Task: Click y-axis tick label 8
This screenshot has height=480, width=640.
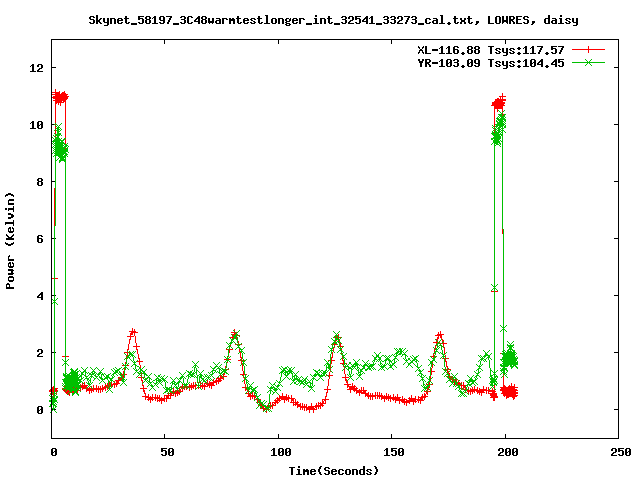Action: pos(40,182)
